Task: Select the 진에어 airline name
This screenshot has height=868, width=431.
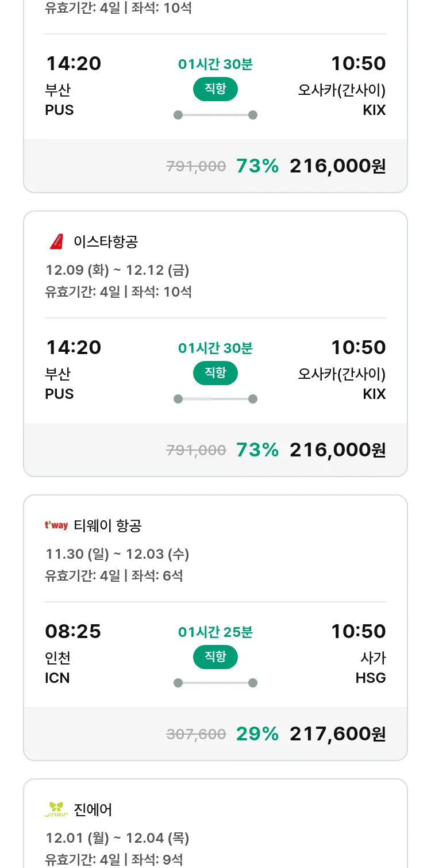Action: pyautogui.click(x=93, y=809)
